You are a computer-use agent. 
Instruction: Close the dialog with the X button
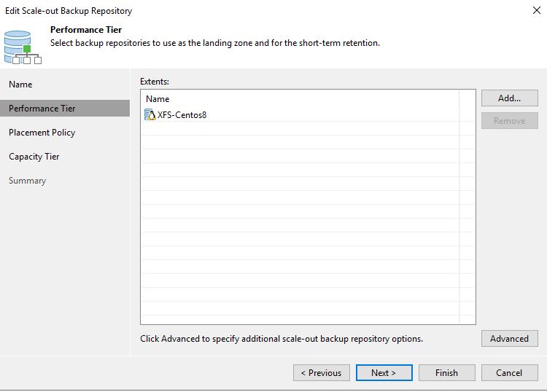[x=537, y=10]
